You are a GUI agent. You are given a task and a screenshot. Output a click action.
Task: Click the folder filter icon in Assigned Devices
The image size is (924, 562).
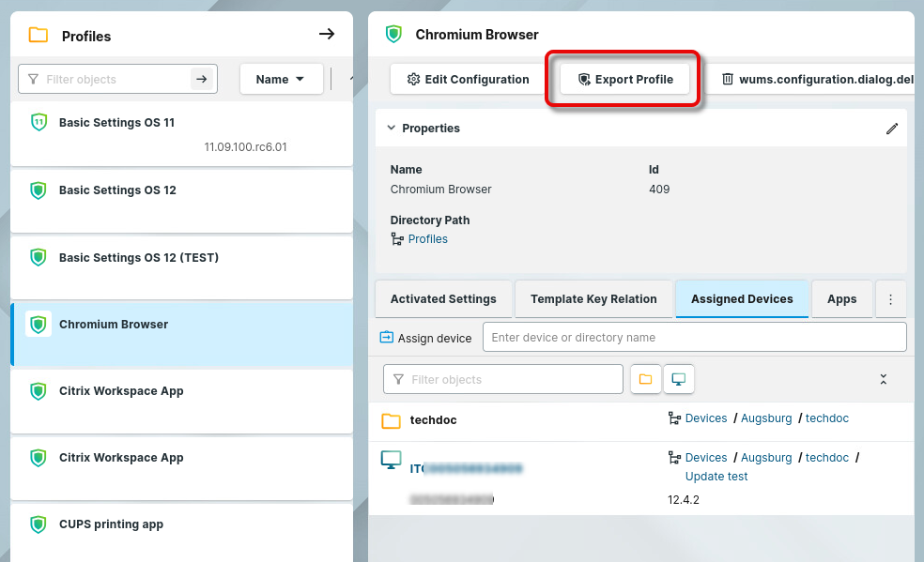(x=645, y=379)
